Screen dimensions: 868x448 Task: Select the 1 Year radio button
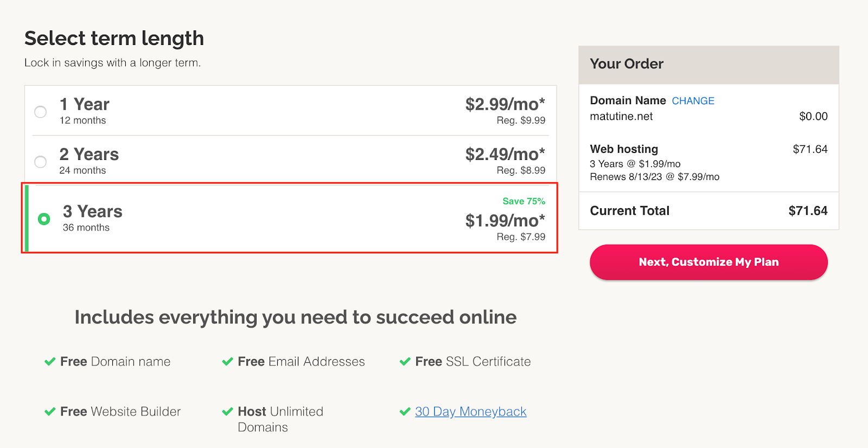click(x=40, y=112)
